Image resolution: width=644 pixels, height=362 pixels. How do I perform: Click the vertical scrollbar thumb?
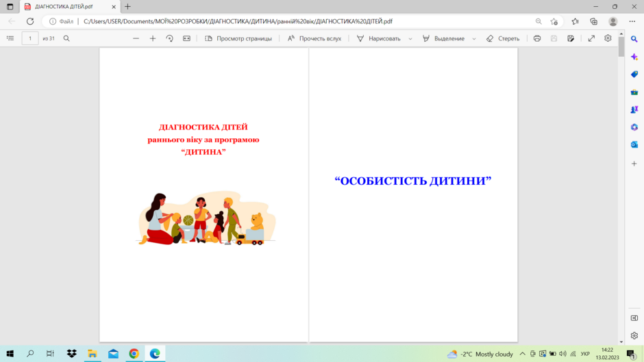coord(621,47)
